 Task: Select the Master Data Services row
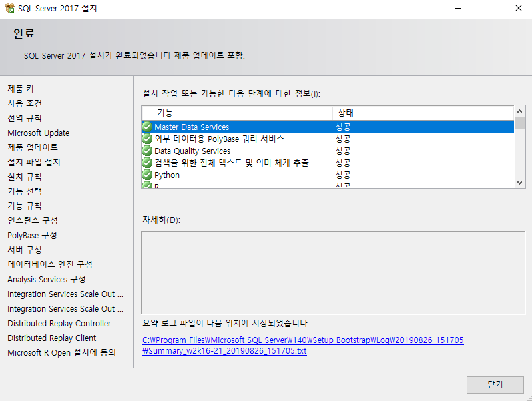pyautogui.click(x=328, y=127)
